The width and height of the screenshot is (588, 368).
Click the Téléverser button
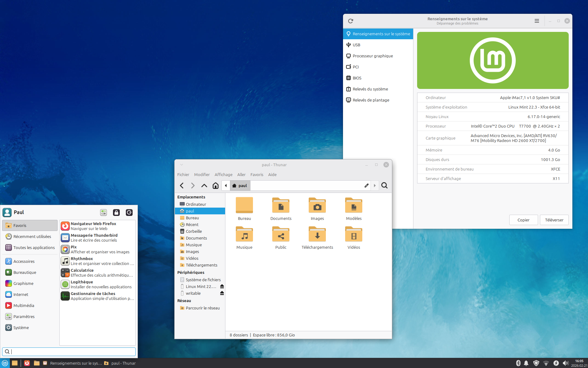554,220
